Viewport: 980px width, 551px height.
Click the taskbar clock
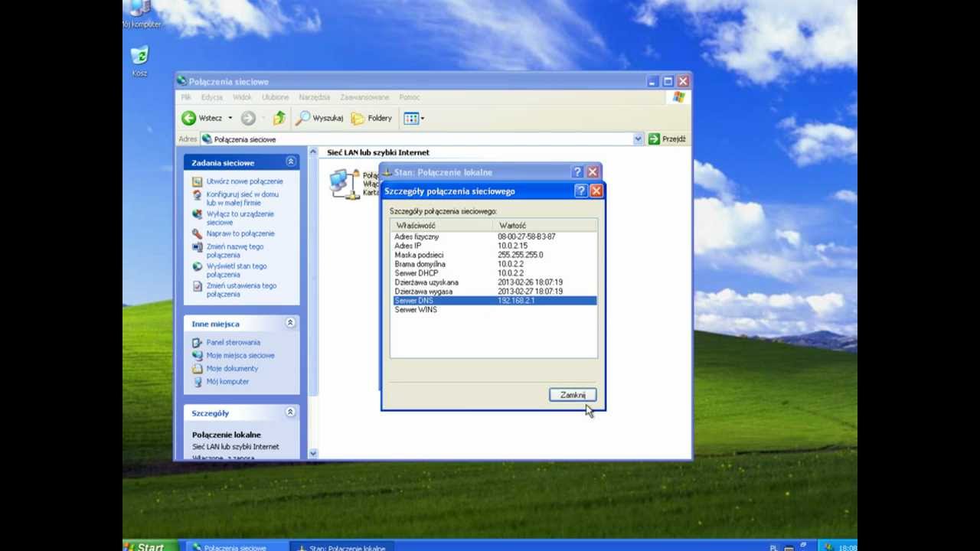848,547
